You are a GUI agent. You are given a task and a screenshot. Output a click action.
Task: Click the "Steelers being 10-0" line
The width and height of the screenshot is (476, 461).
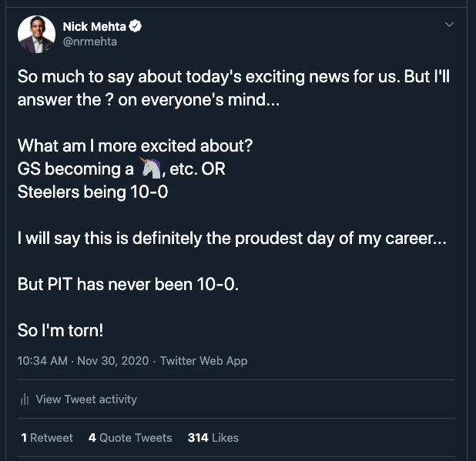point(92,192)
